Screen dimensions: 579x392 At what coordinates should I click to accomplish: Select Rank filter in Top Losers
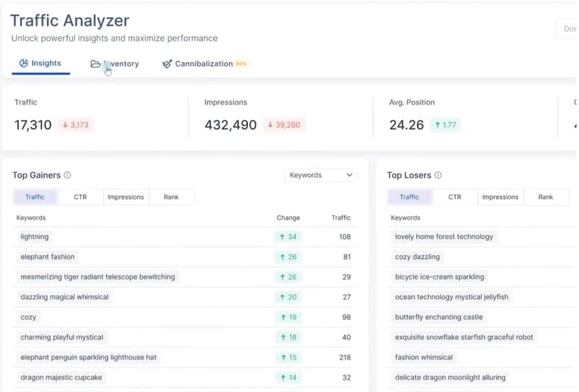(x=546, y=197)
